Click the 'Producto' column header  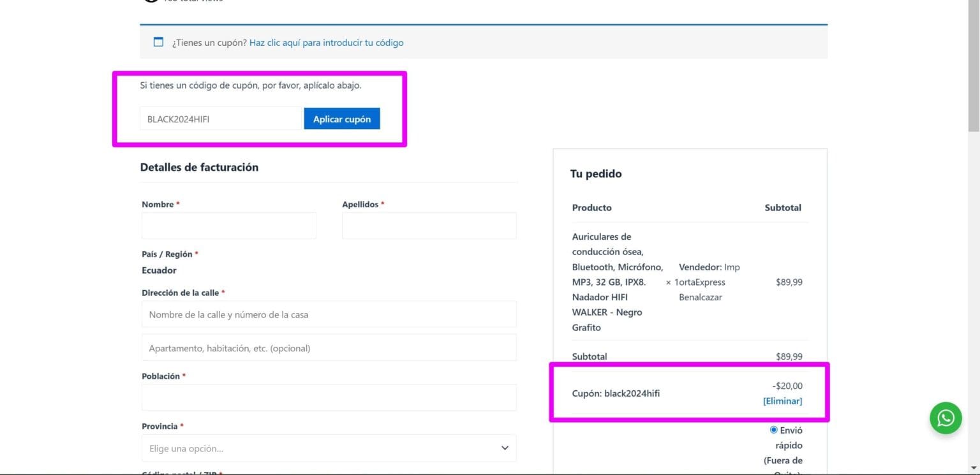pos(592,208)
